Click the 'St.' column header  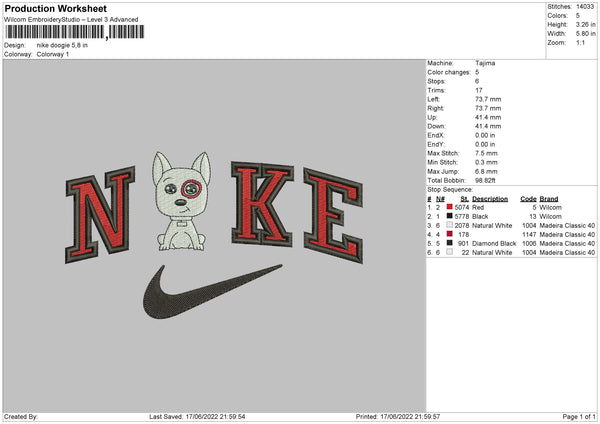point(465,199)
